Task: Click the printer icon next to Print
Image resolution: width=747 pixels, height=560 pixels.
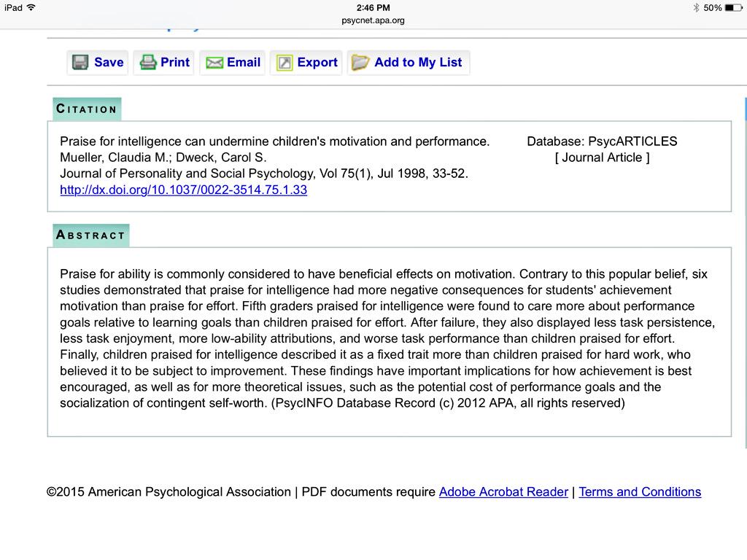Action: tap(147, 63)
